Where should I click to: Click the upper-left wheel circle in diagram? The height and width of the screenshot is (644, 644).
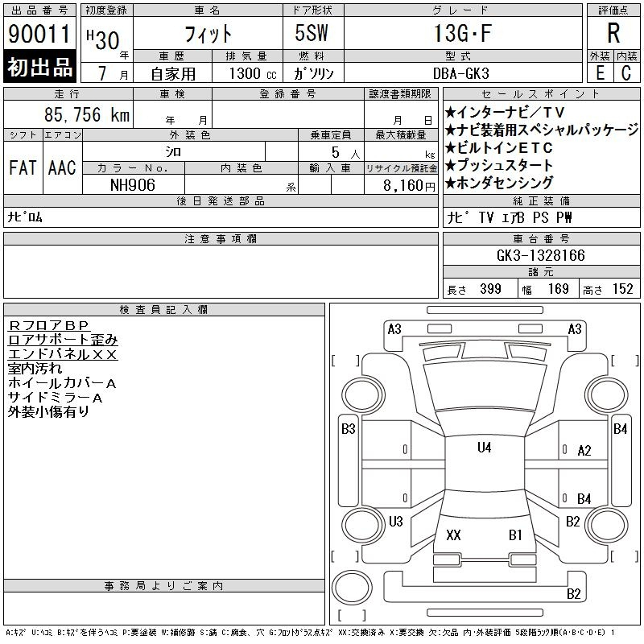point(359,395)
